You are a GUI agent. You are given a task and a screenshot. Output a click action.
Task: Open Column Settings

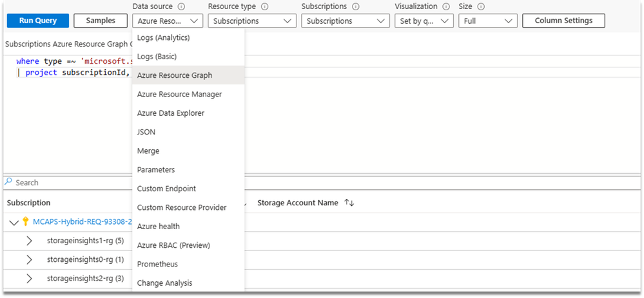[x=563, y=21]
